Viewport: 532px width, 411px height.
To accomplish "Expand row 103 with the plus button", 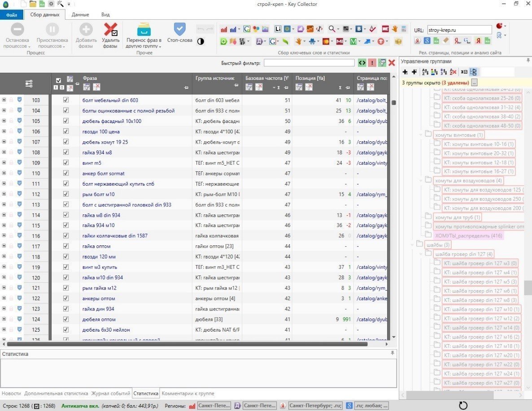I will pos(4,100).
